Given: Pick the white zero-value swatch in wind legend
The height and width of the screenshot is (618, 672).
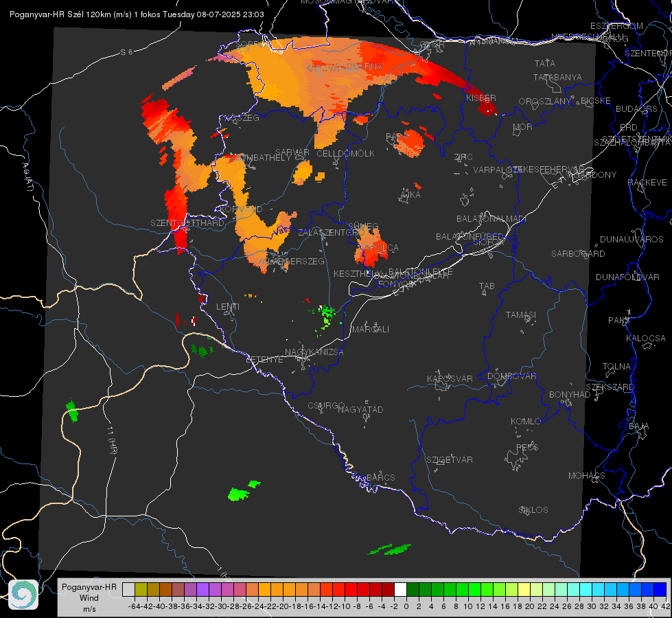Looking at the screenshot, I should coord(400,589).
